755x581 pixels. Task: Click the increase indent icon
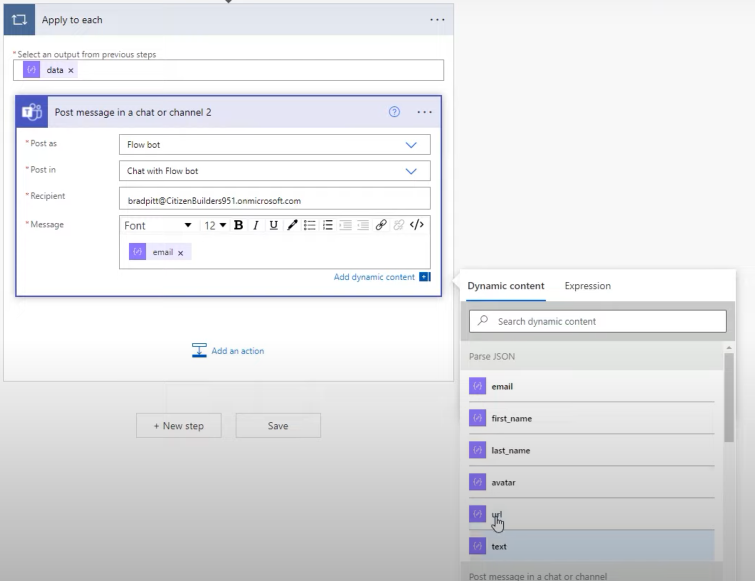pos(363,225)
